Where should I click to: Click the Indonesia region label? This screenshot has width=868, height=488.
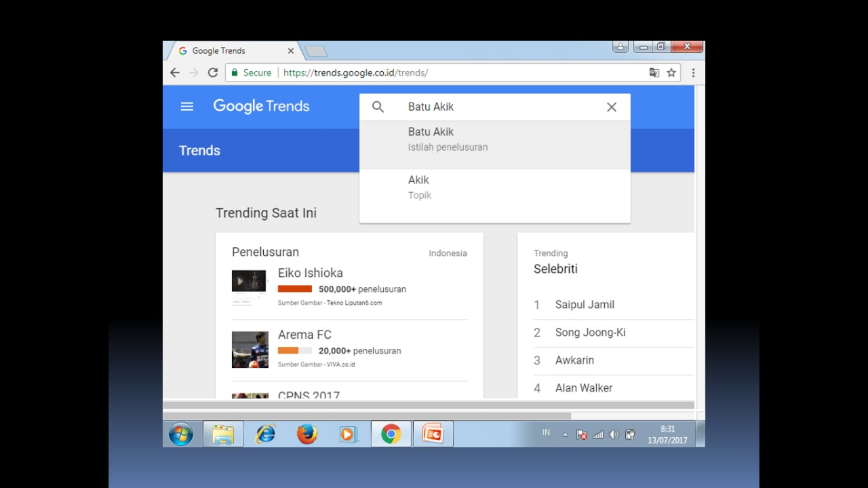coord(448,253)
